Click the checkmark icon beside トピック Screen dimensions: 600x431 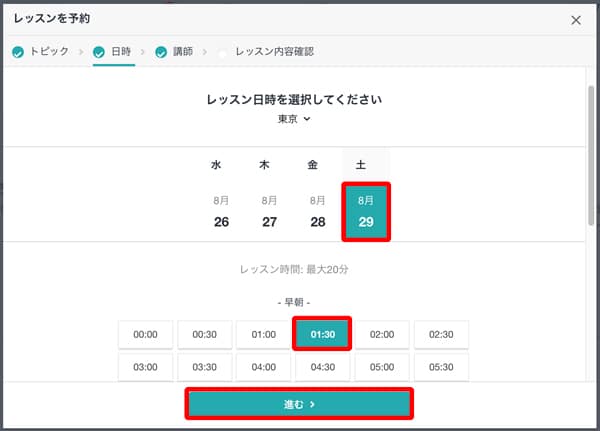coord(18,52)
